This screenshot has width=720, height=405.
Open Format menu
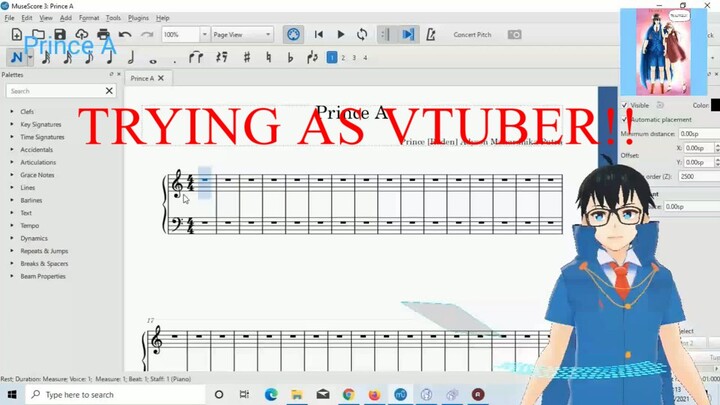[89, 18]
